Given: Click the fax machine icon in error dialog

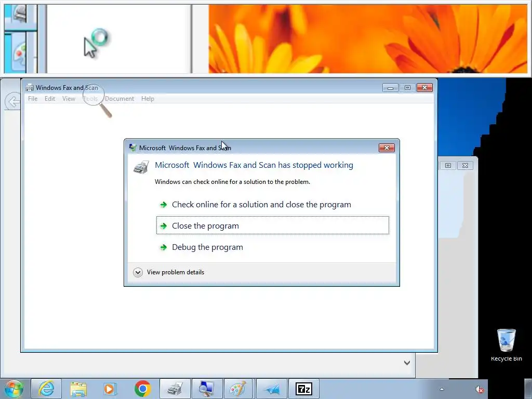Looking at the screenshot, I should coord(141,167).
